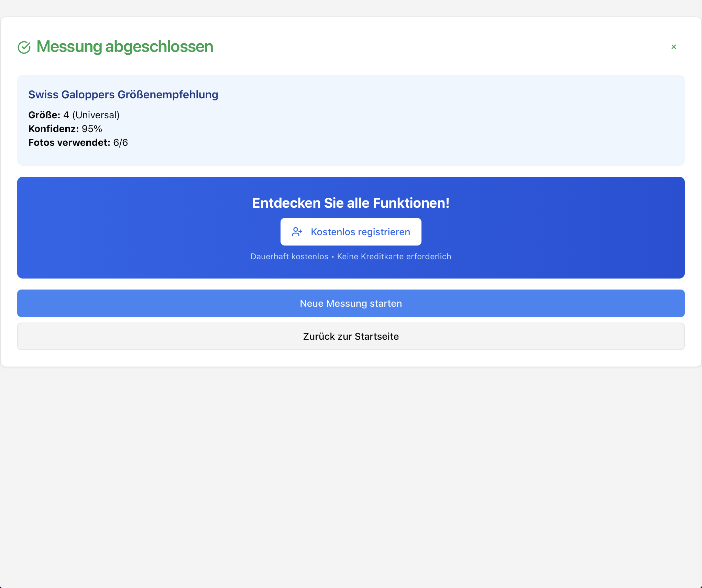The height and width of the screenshot is (588, 702).
Task: Click the 6/6 photos value
Action: (120, 142)
